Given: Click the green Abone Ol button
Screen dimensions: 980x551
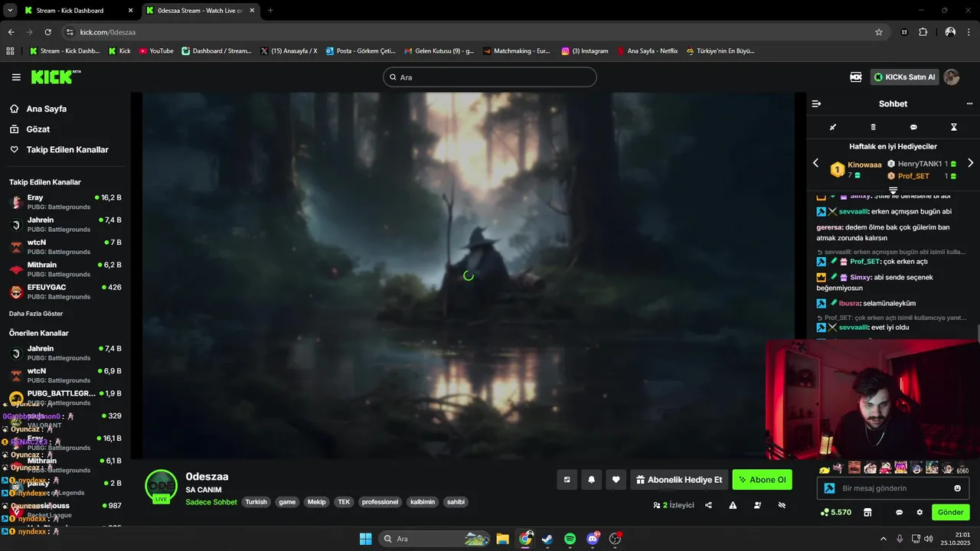Looking at the screenshot, I should (x=762, y=480).
